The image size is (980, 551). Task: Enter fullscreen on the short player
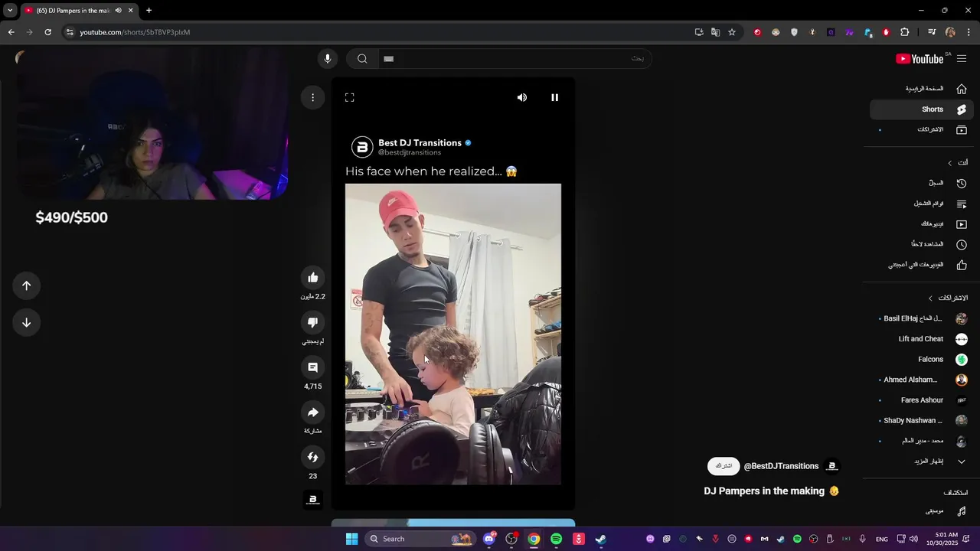349,97
